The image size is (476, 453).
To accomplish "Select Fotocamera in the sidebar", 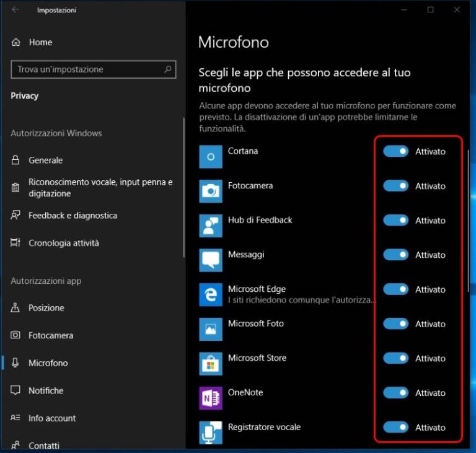I will click(x=92, y=335).
